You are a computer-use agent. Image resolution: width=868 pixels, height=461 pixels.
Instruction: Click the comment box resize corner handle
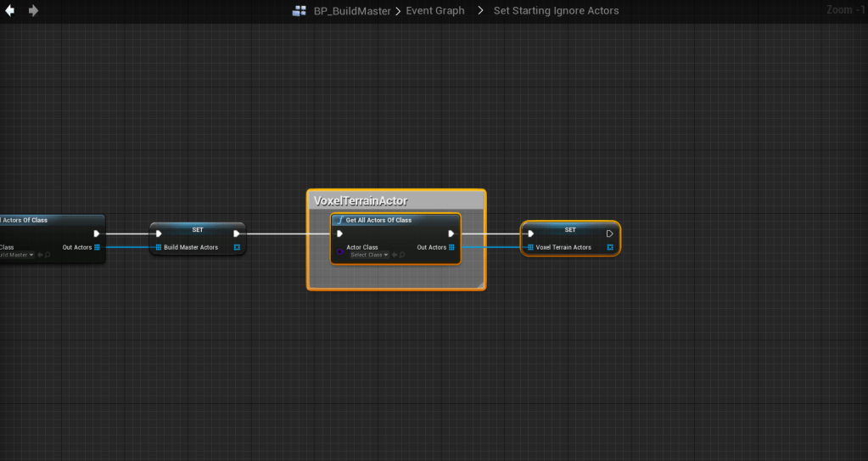tap(480, 284)
